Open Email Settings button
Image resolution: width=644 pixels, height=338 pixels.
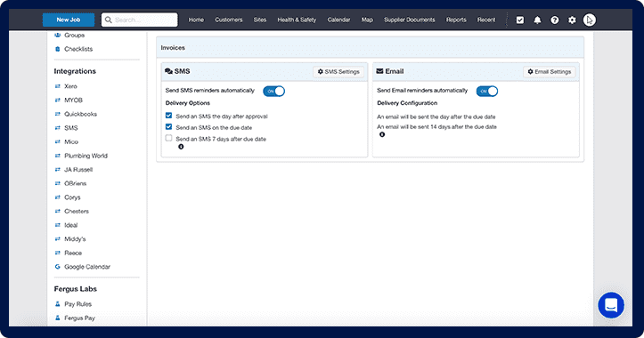pyautogui.click(x=549, y=72)
